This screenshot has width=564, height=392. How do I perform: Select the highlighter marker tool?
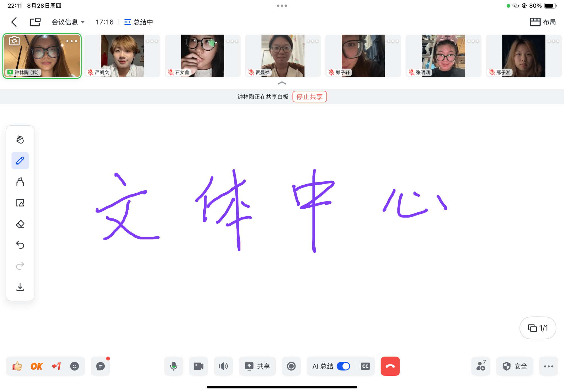point(20,182)
